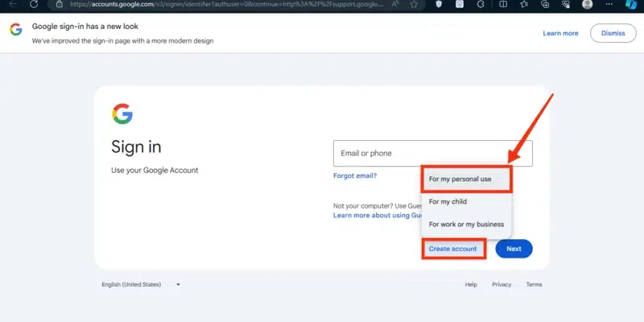Click the Email or phone field
This screenshot has width=644, height=322.
click(x=433, y=153)
